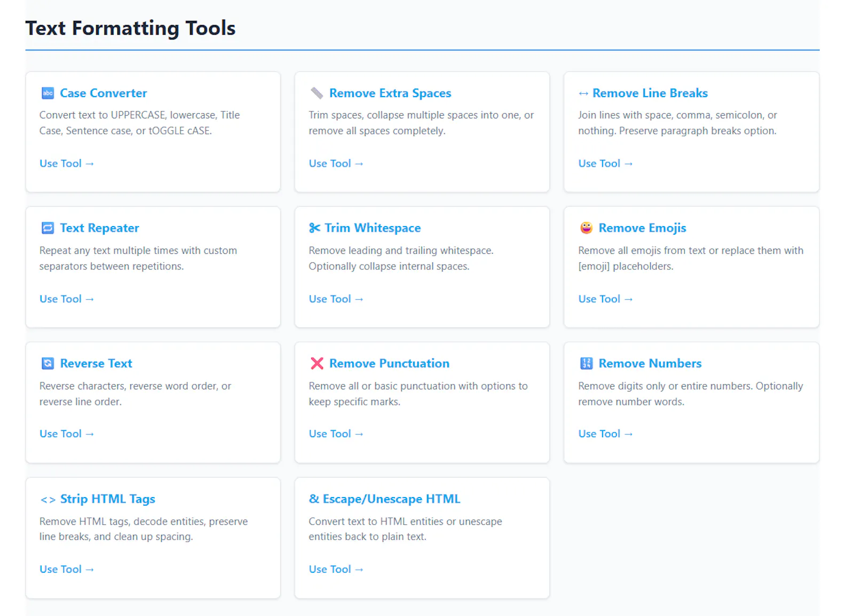This screenshot has height=616, width=854.
Task: Open the Strip HTML Tags title link
Action: pos(107,499)
